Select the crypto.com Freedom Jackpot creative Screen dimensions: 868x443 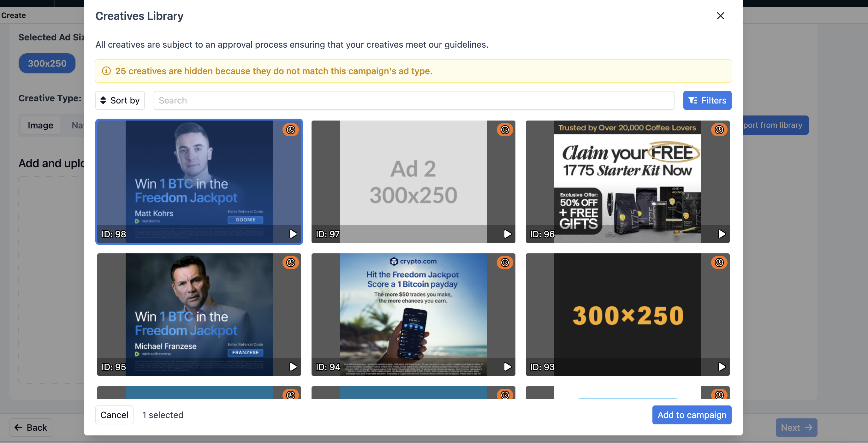(x=413, y=314)
